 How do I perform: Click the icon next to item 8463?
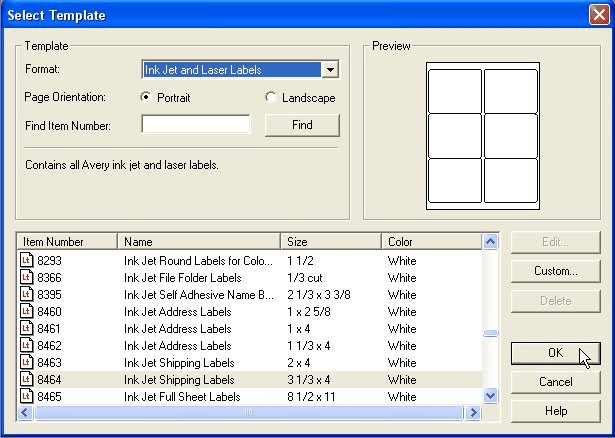(x=27, y=363)
